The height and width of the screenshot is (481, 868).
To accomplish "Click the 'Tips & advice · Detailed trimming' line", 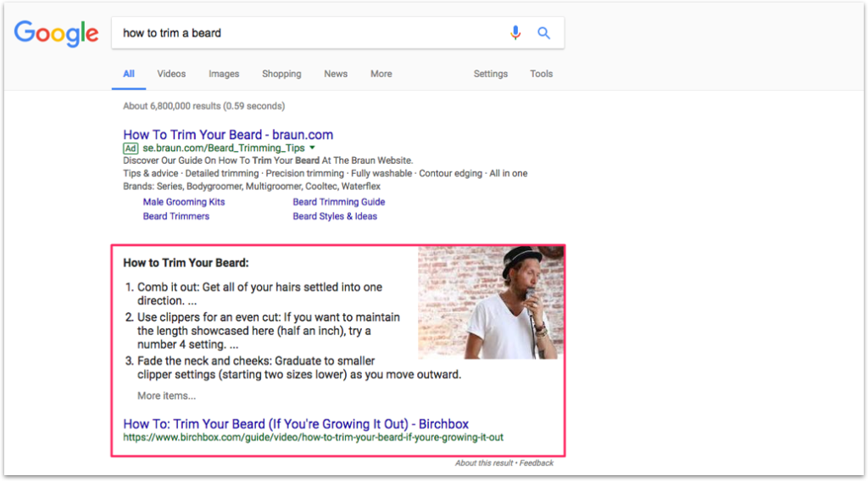I will (x=325, y=173).
